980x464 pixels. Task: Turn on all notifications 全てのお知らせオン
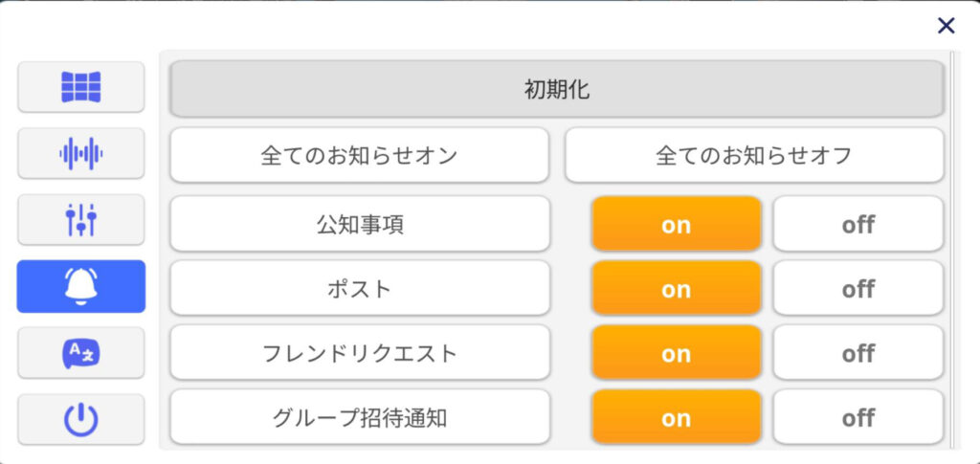click(360, 155)
